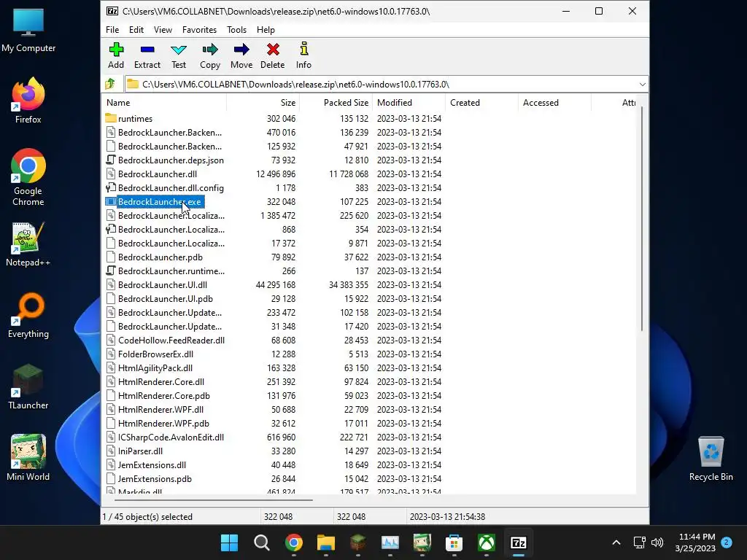Click the Add toolbar icon
The image size is (747, 560).
pyautogui.click(x=116, y=55)
